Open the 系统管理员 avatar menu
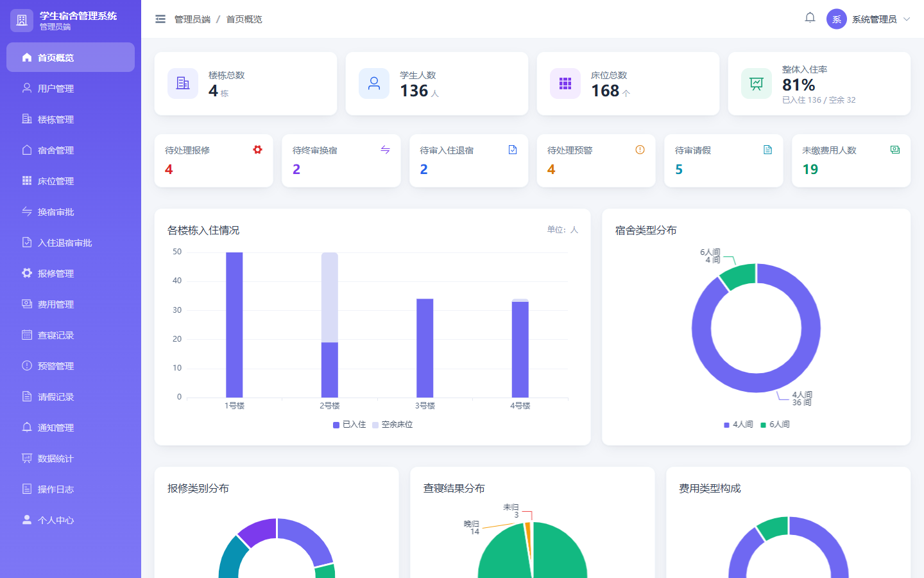 pos(837,19)
